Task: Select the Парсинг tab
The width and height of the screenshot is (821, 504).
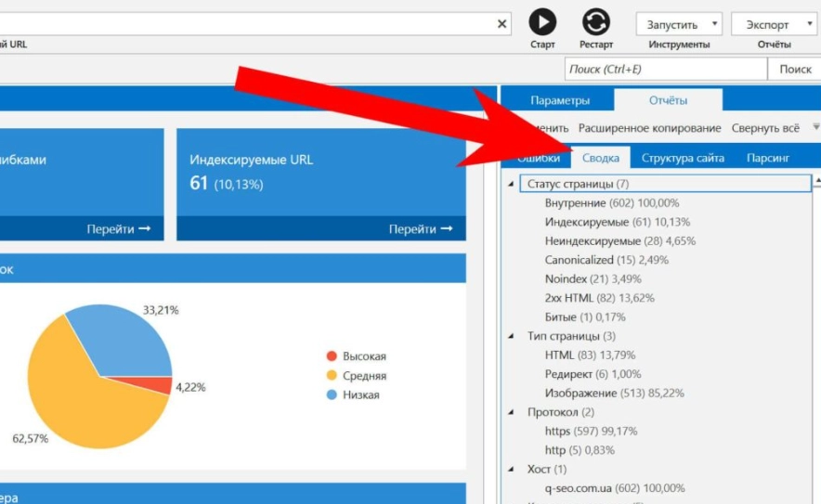Action: coord(767,158)
